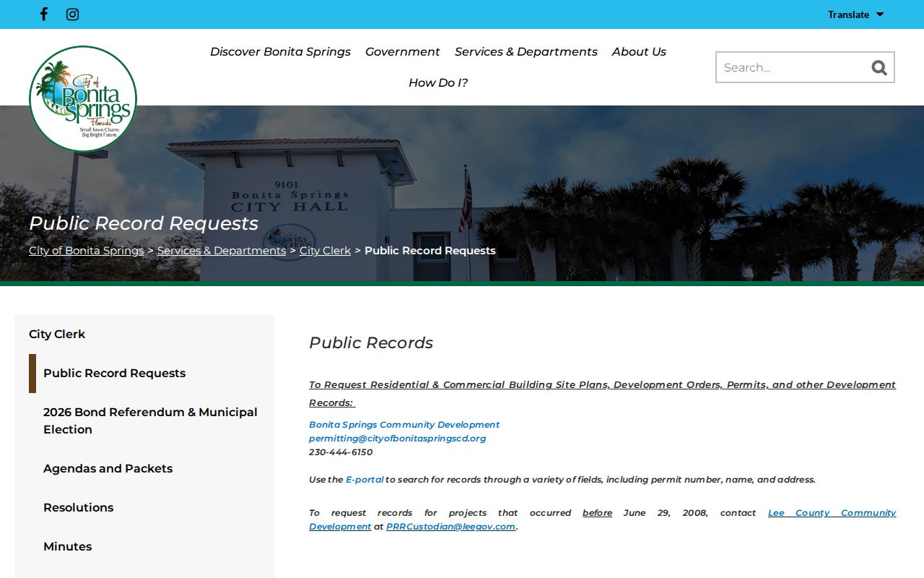Click the City of Bonita Springs logo
924x578 pixels.
(83, 99)
